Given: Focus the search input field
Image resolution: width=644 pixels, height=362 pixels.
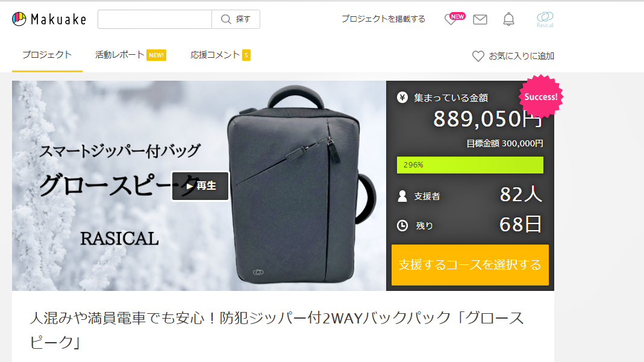Looking at the screenshot, I should (155, 19).
